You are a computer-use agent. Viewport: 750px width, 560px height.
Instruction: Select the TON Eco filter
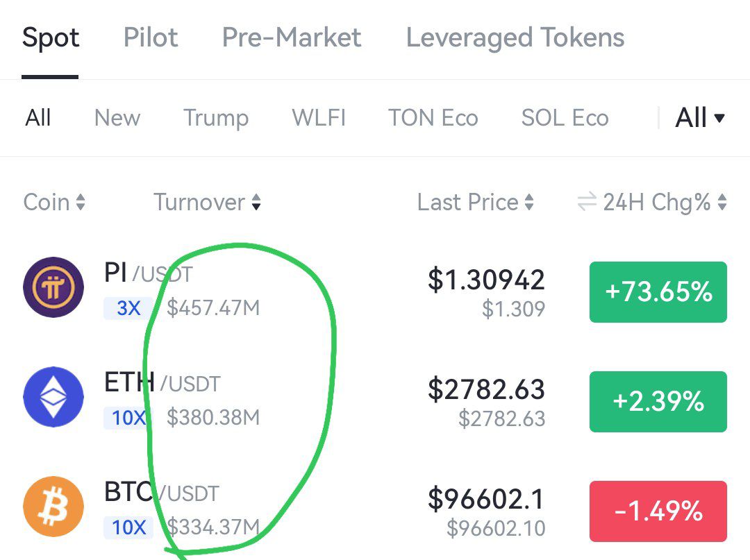coord(433,117)
